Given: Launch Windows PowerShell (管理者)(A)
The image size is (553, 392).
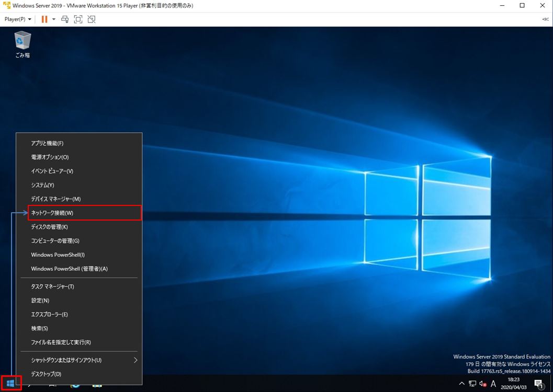Looking at the screenshot, I should click(x=79, y=269).
